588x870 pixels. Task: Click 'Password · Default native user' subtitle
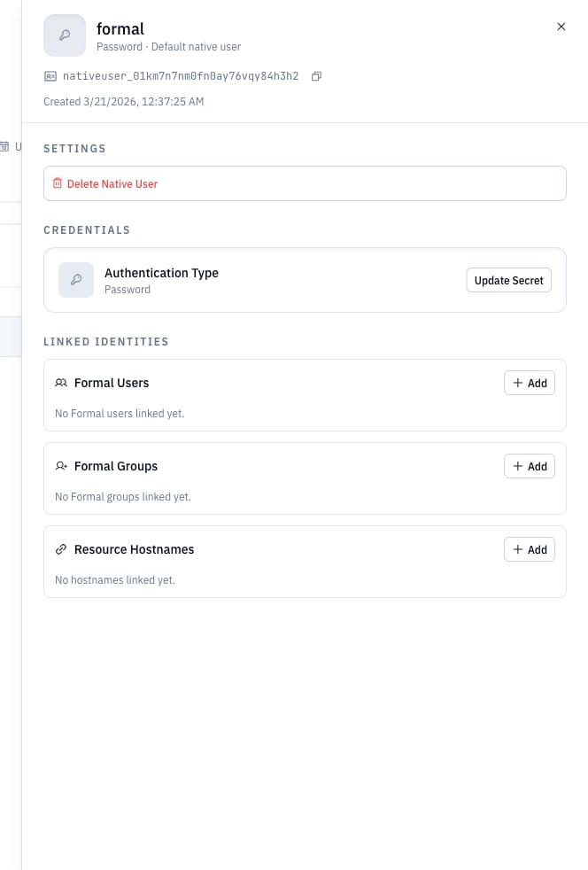pos(168,47)
